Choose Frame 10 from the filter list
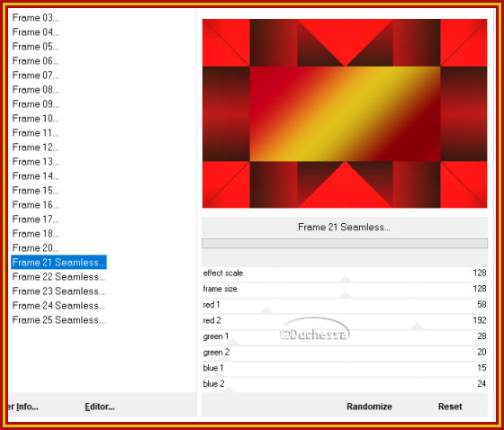504x430 pixels. [35, 118]
